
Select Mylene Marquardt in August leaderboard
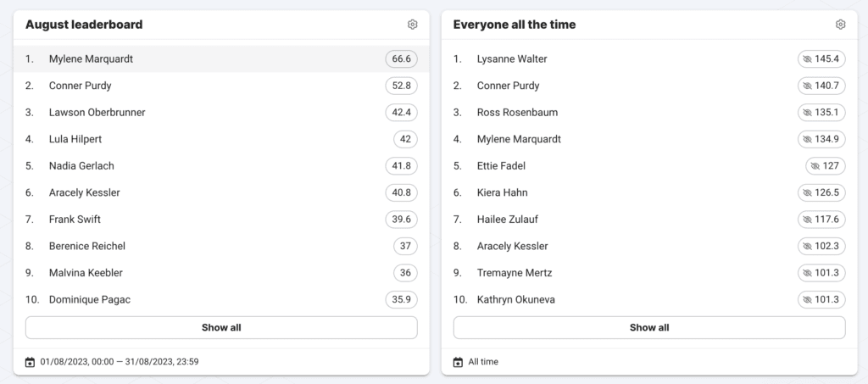coord(91,59)
